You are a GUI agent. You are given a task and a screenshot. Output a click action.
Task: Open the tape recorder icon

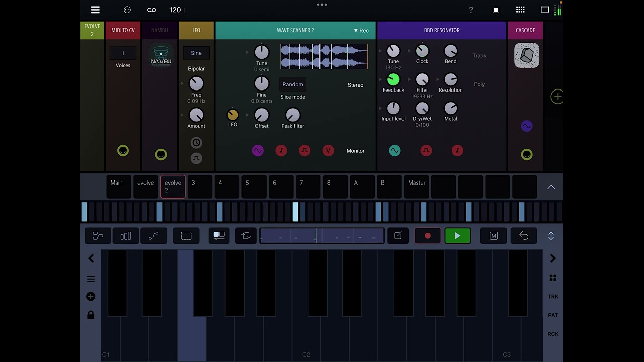(x=151, y=10)
